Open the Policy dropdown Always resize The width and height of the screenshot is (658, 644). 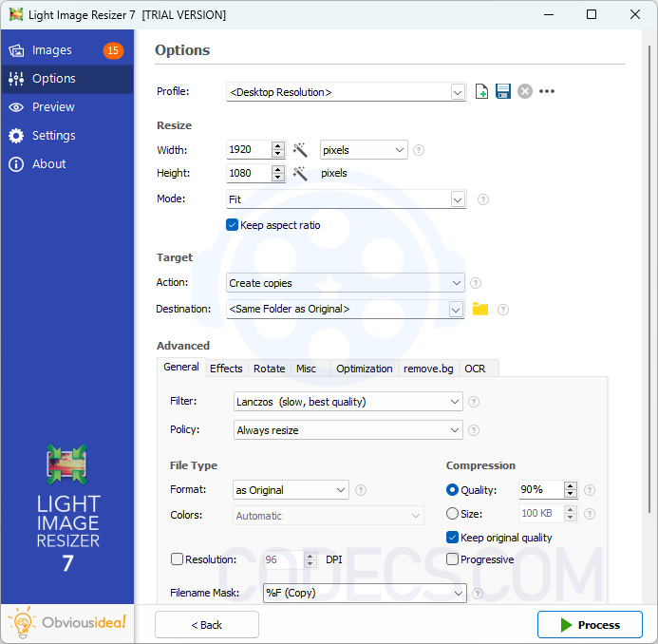348,430
